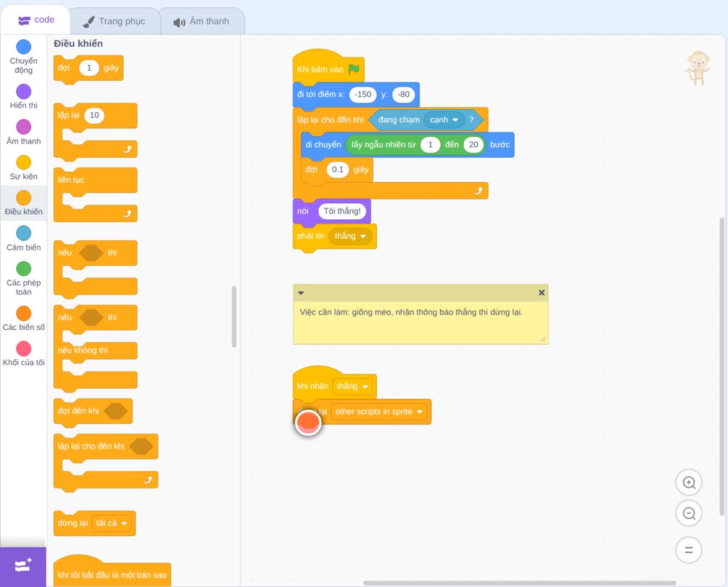
Task: Select the Sự kiện category circle
Action: (x=24, y=162)
